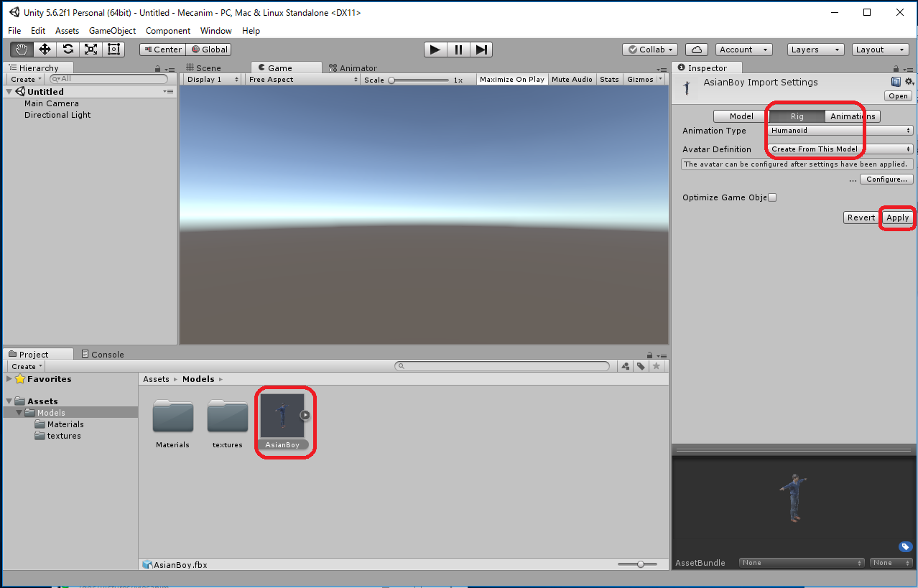Image resolution: width=918 pixels, height=588 pixels.
Task: Switch to the Animations tab
Action: [x=852, y=116]
